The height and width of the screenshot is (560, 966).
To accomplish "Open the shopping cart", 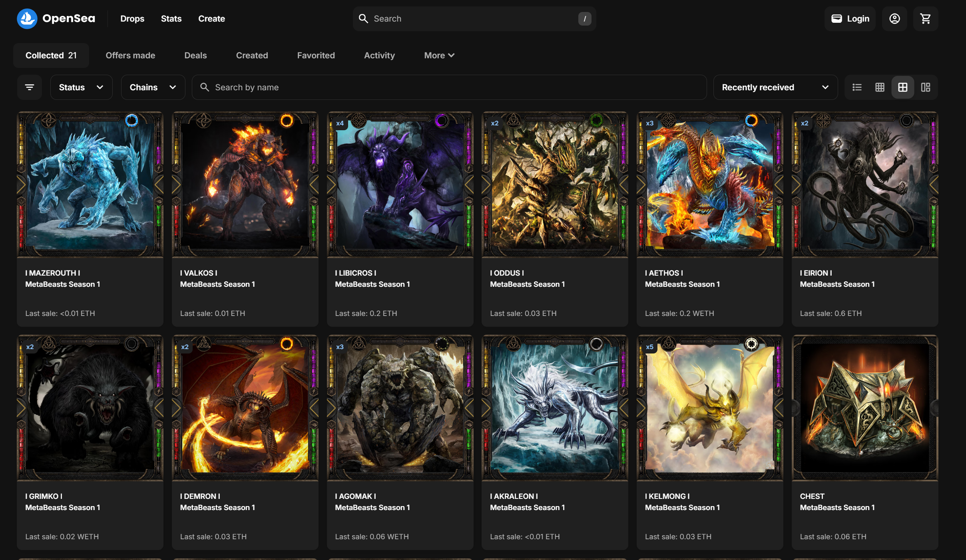I will [925, 19].
